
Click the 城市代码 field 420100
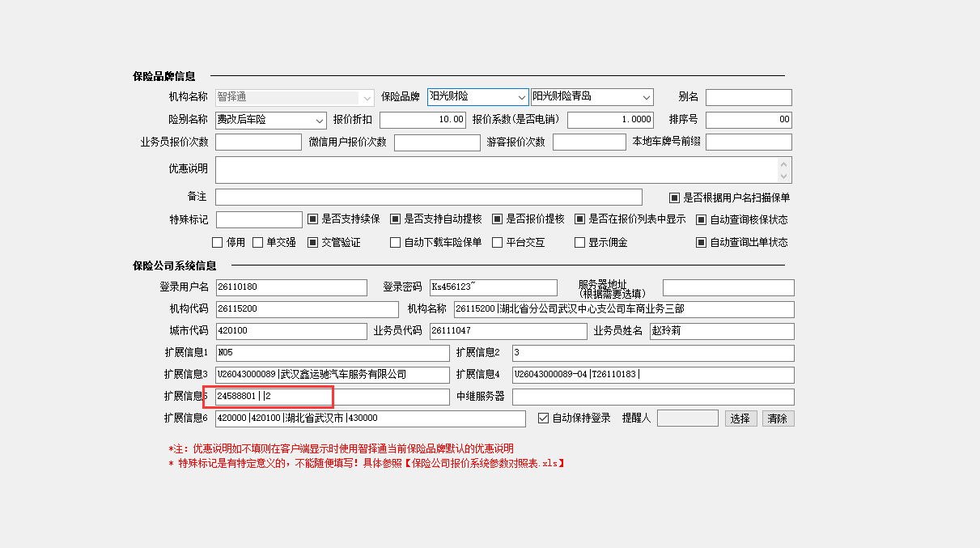click(291, 331)
